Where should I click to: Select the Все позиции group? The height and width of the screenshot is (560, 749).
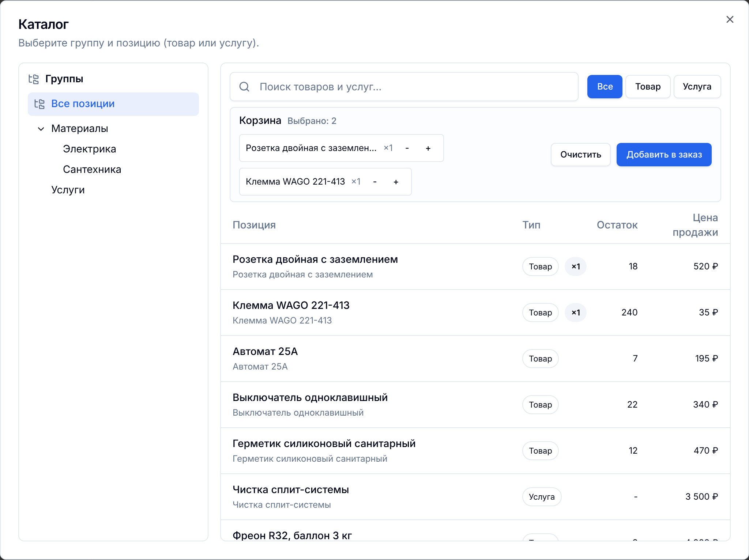pos(113,104)
